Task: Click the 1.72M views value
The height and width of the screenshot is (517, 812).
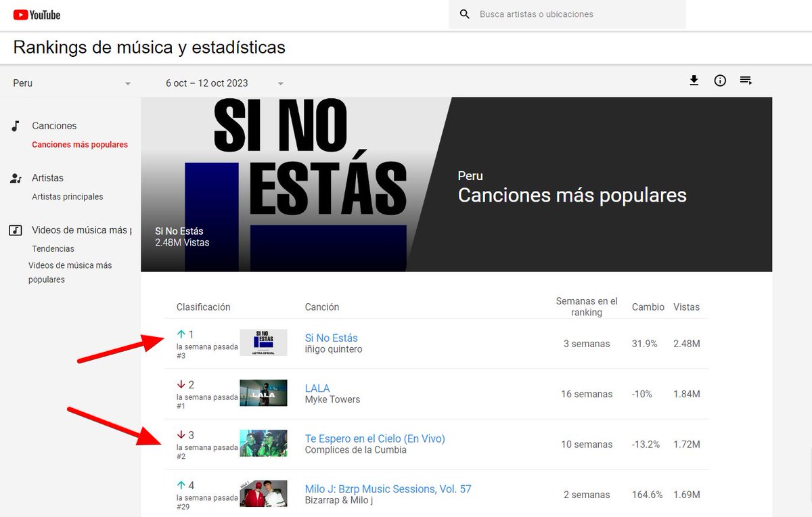Action: (x=686, y=445)
